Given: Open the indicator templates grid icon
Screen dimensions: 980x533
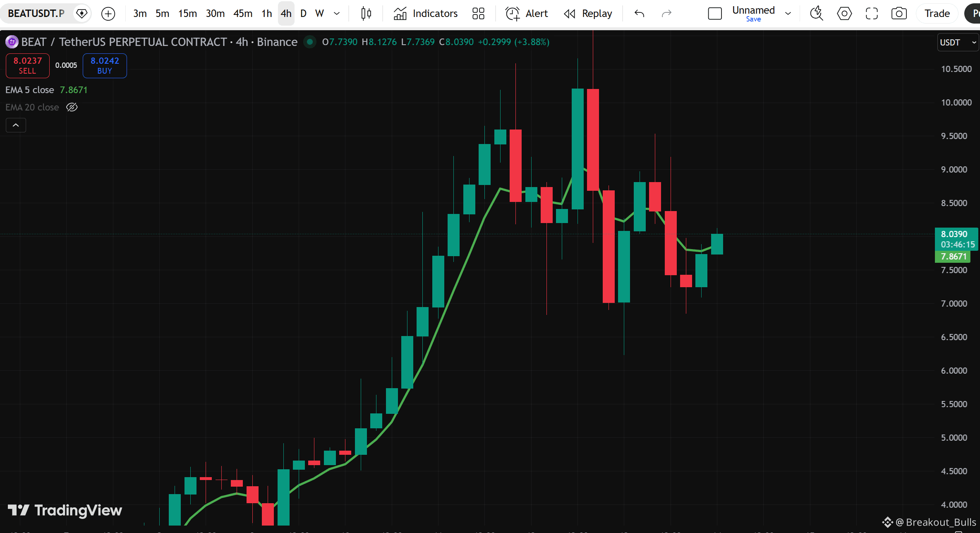Looking at the screenshot, I should coord(478,14).
